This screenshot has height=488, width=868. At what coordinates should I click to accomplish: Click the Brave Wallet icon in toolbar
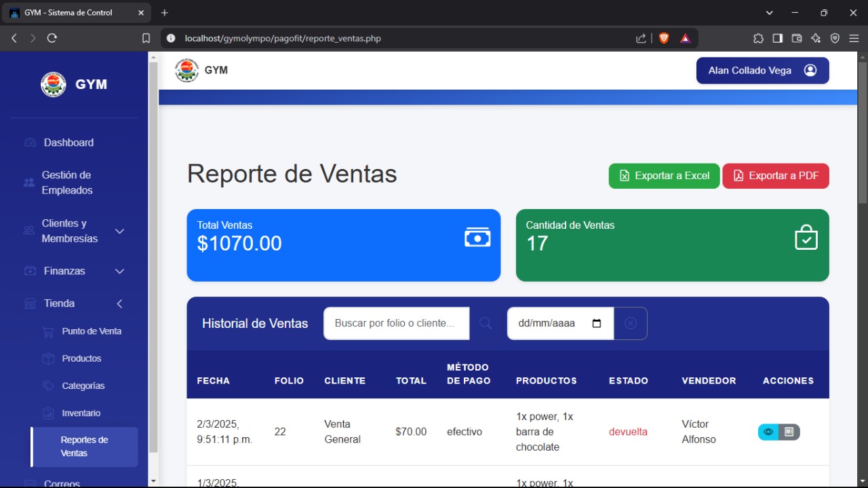[797, 39]
